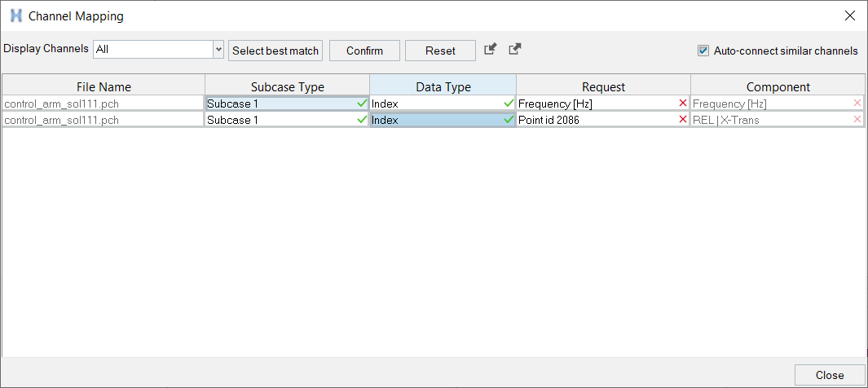This screenshot has width=868, height=388.
Task: Select the REL | X-Trans Component cell
Action: click(778, 120)
